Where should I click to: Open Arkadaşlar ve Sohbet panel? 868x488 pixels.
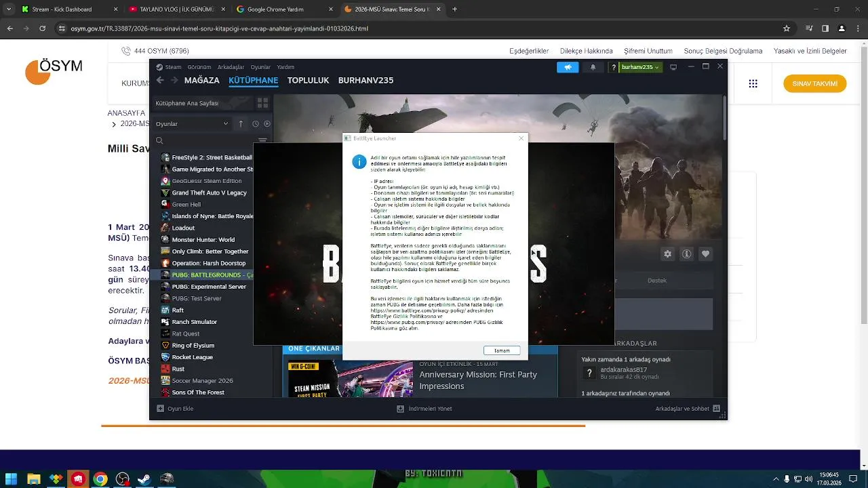pyautogui.click(x=688, y=409)
